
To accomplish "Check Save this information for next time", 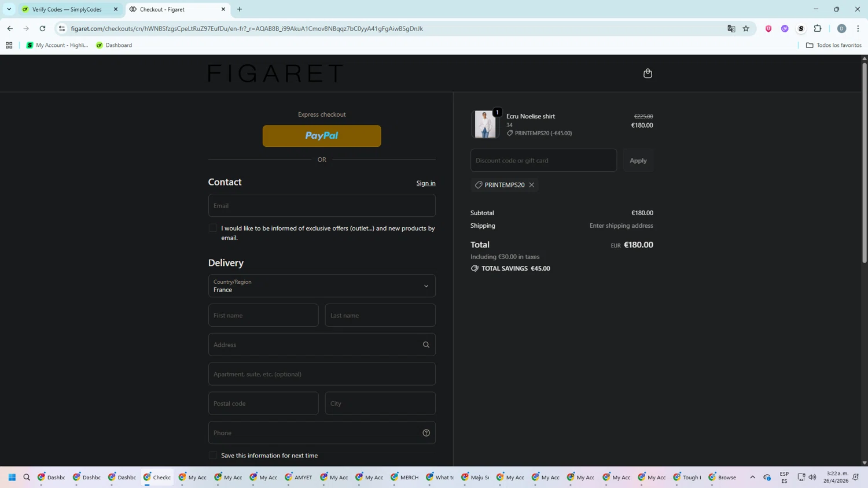I will tap(213, 456).
